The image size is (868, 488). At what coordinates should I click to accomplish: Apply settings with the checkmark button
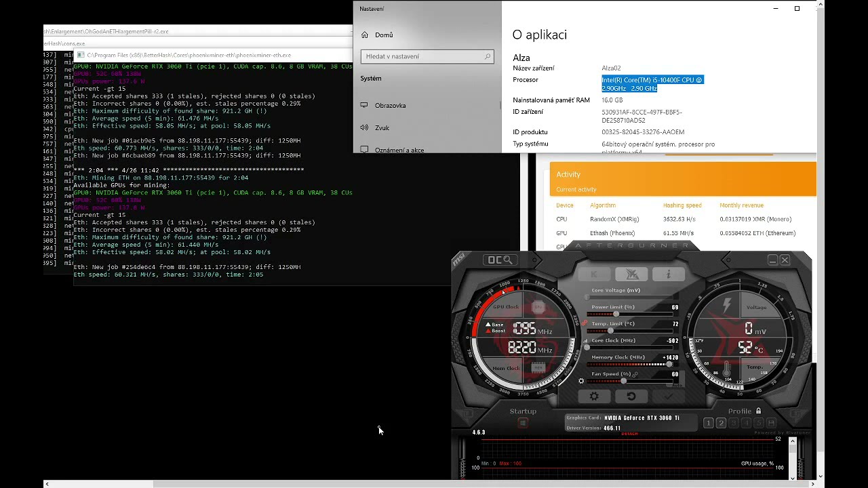pos(669,396)
